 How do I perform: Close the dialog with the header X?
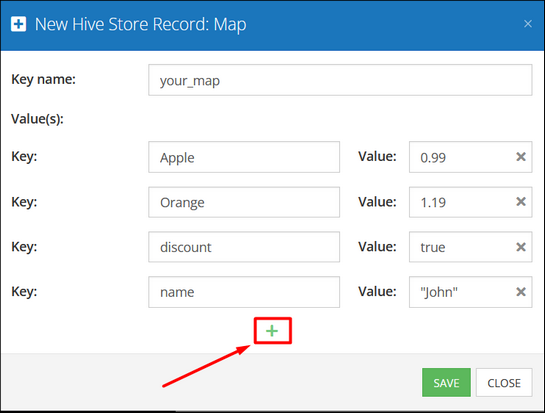point(528,24)
